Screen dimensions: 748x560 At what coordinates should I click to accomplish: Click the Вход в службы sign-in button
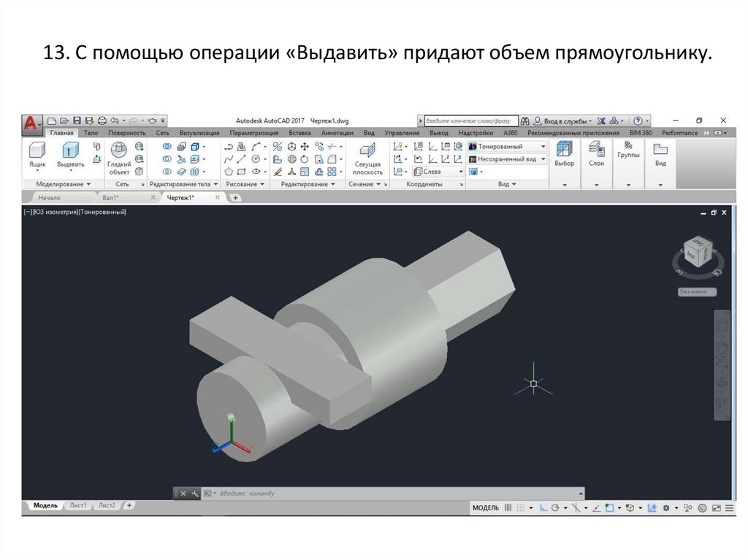click(x=563, y=121)
